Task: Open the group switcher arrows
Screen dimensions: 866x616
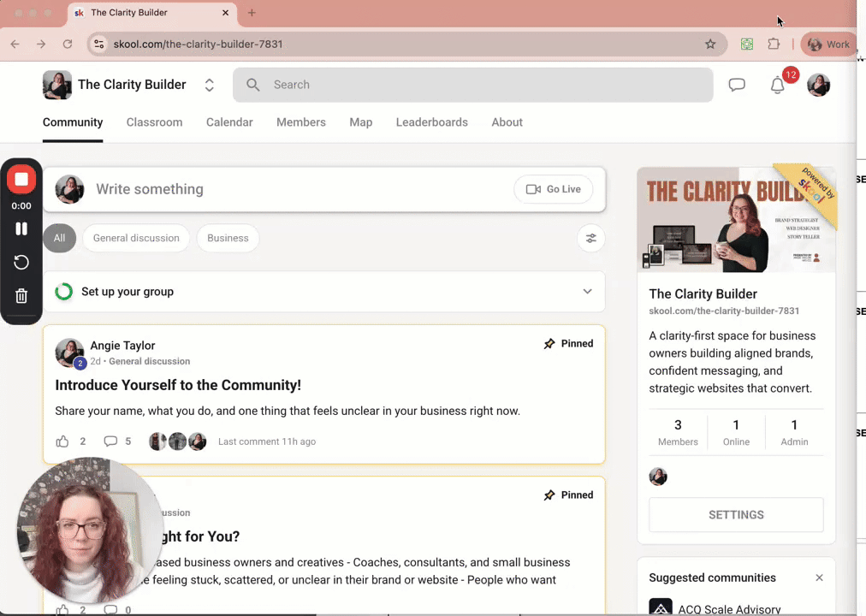Action: coord(210,85)
